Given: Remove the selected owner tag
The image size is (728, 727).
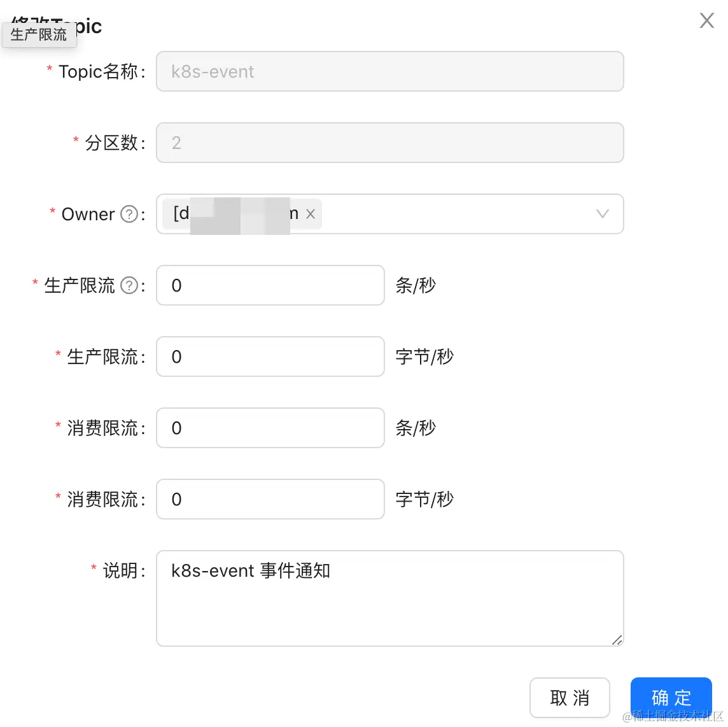Looking at the screenshot, I should [311, 214].
